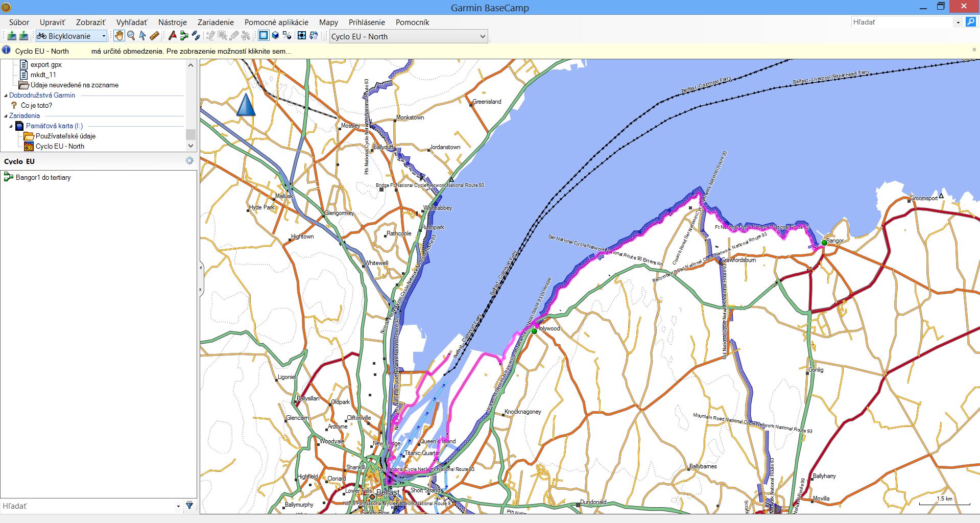Open the bottom filter search dropdown arrow
980x523 pixels.
(178, 506)
